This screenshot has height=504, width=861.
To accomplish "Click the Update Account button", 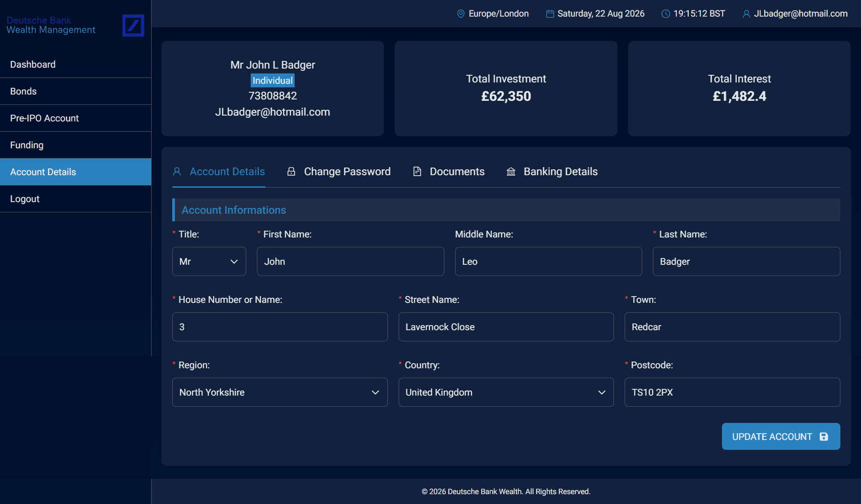I will 781,436.
